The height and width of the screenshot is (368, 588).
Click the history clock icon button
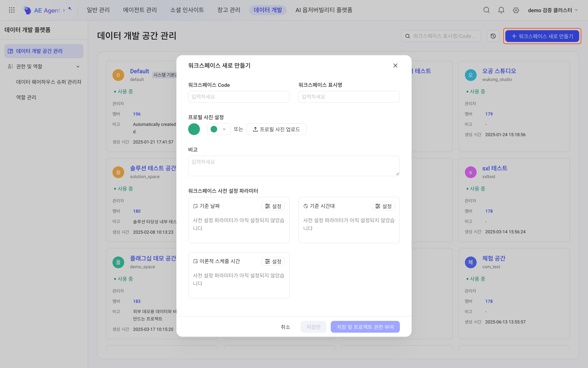[x=493, y=36]
